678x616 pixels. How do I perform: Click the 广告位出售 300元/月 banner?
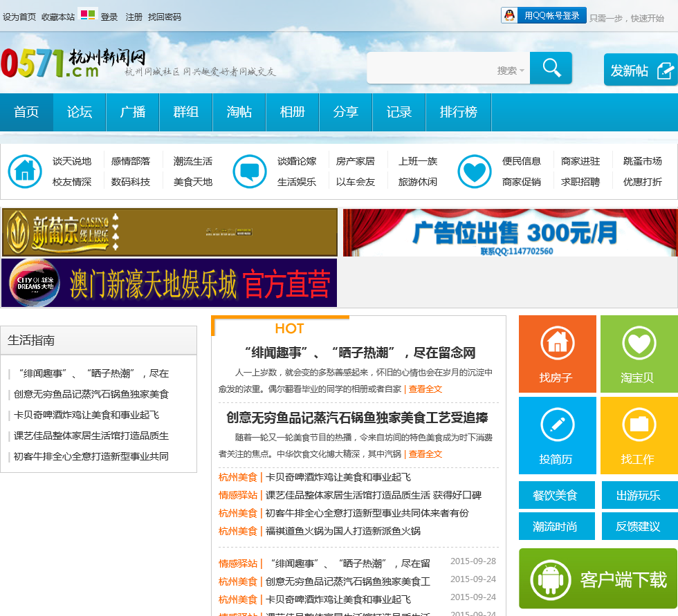(511, 232)
